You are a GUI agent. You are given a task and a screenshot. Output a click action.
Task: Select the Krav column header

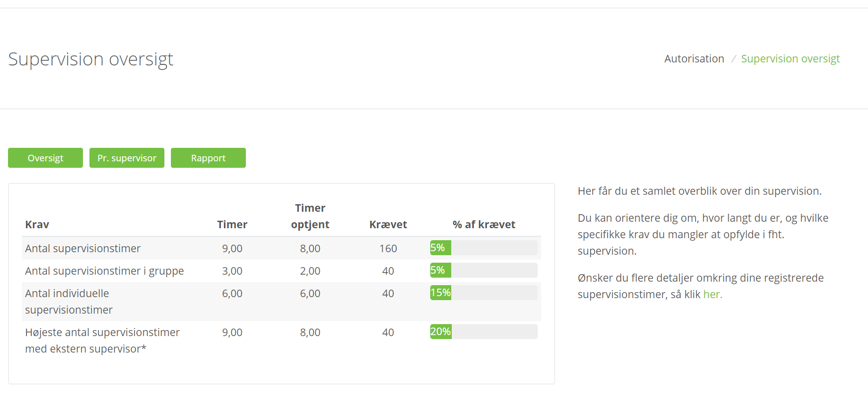37,224
